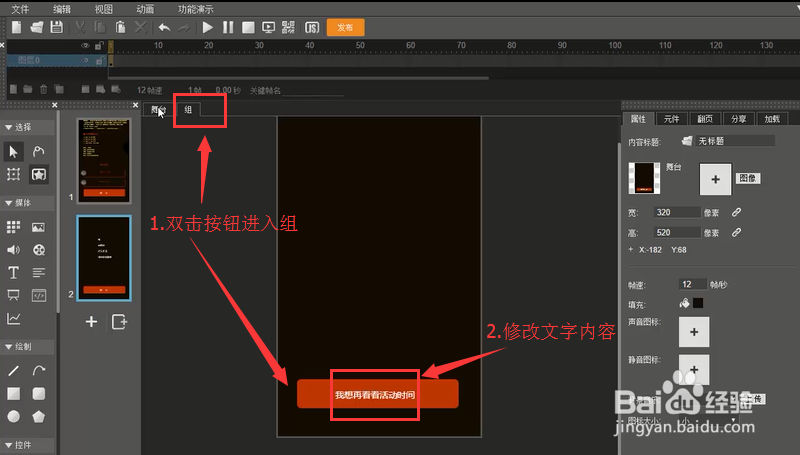This screenshot has height=455, width=800.
Task: Switch to the 分享 tab
Action: [738, 119]
